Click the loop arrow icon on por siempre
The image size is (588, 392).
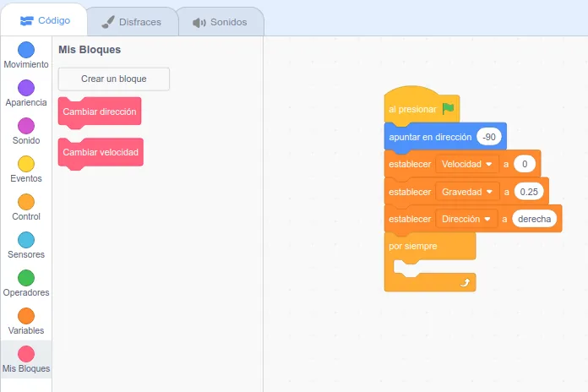[x=465, y=282]
